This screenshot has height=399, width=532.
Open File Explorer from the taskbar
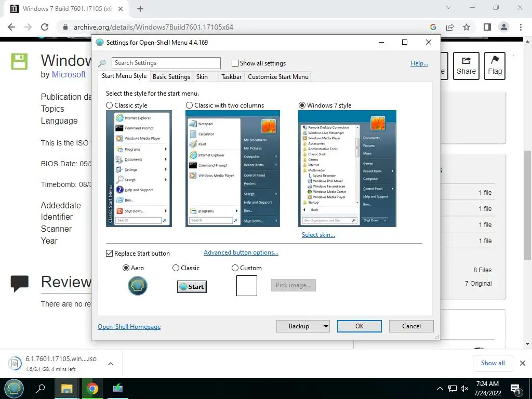pyautogui.click(x=66, y=389)
